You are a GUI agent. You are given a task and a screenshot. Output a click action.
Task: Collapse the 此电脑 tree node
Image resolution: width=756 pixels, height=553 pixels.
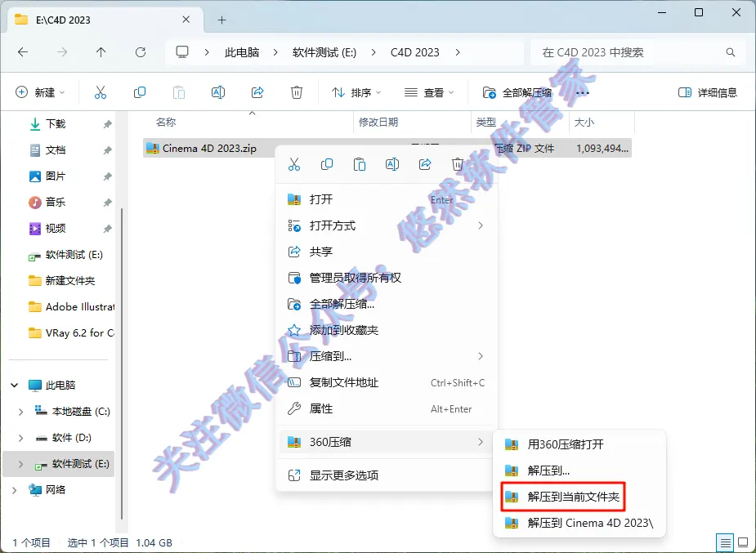pos(15,385)
